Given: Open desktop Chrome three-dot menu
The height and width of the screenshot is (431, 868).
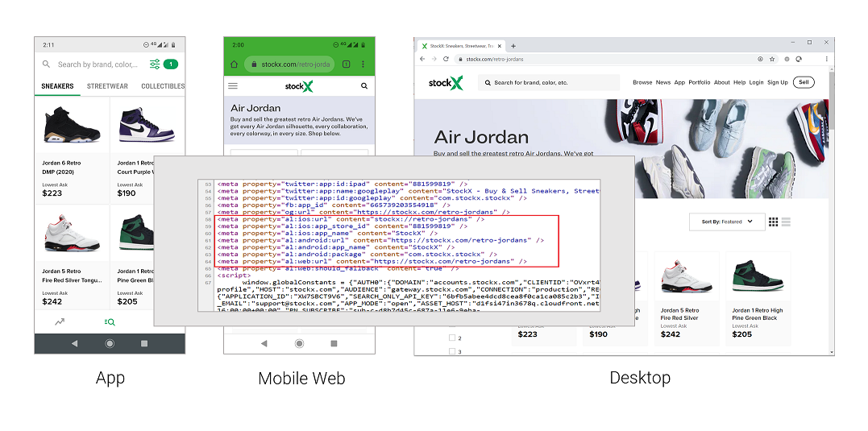Looking at the screenshot, I should pos(826,59).
